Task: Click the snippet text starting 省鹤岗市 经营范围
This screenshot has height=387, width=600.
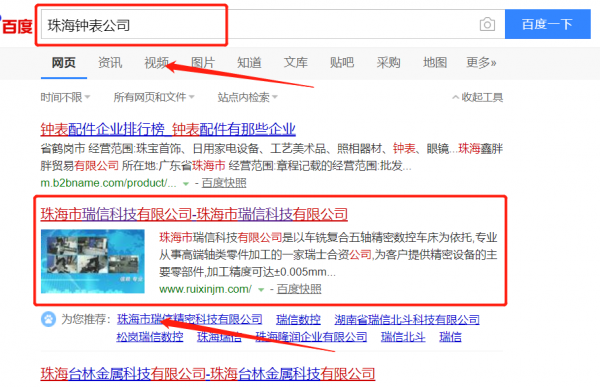Action: tap(272, 157)
